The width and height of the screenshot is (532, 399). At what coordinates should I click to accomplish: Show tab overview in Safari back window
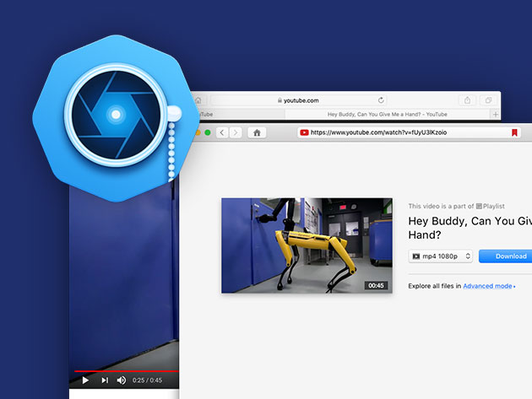488,100
